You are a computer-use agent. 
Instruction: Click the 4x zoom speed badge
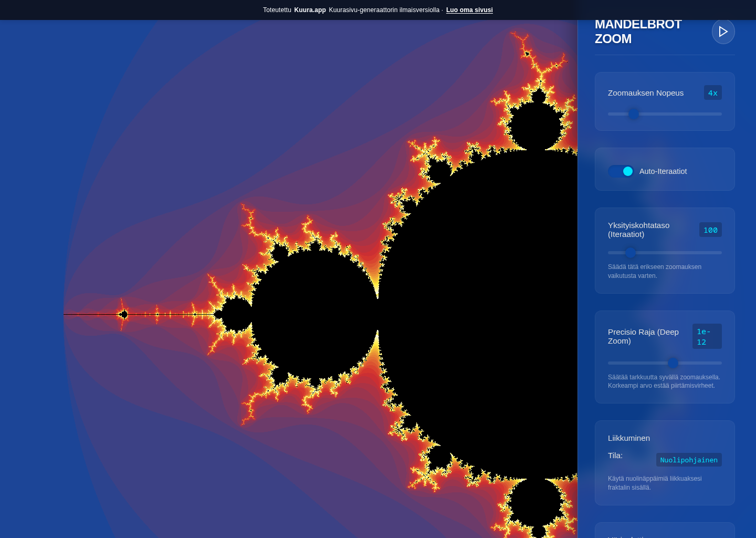[x=712, y=92]
